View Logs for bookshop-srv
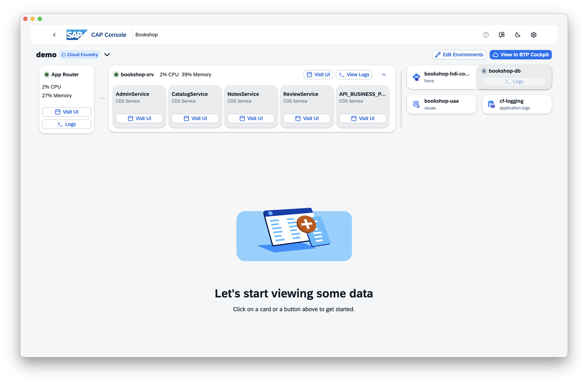This screenshot has width=588, height=384. [x=354, y=74]
